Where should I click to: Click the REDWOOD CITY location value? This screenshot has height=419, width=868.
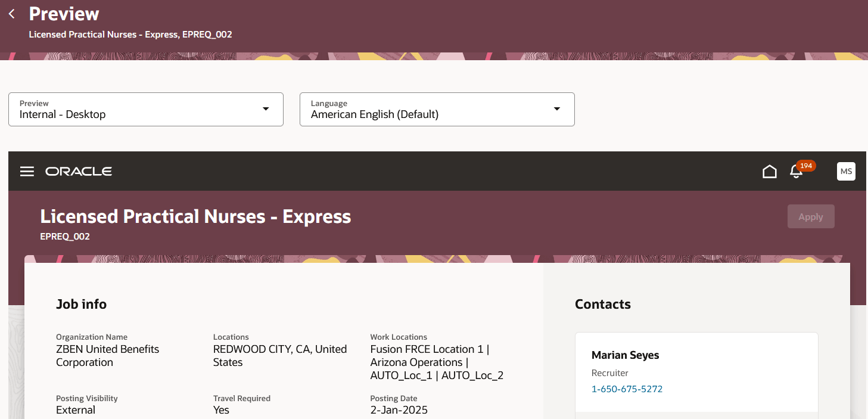pos(280,356)
